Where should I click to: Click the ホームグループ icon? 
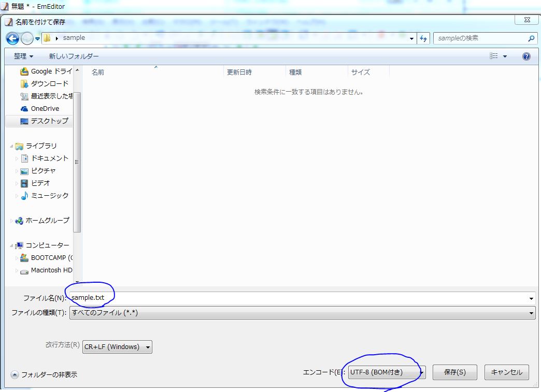[x=19, y=221]
